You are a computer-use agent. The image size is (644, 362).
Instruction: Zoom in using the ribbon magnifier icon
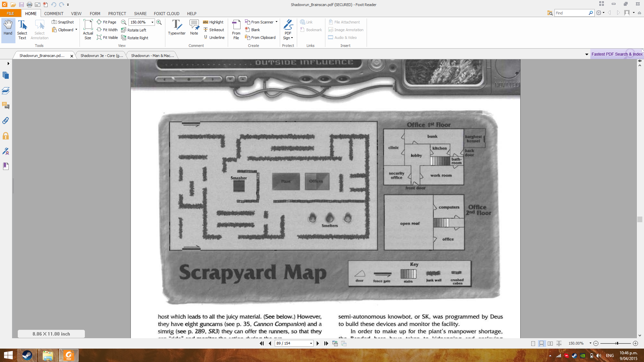coord(159,22)
